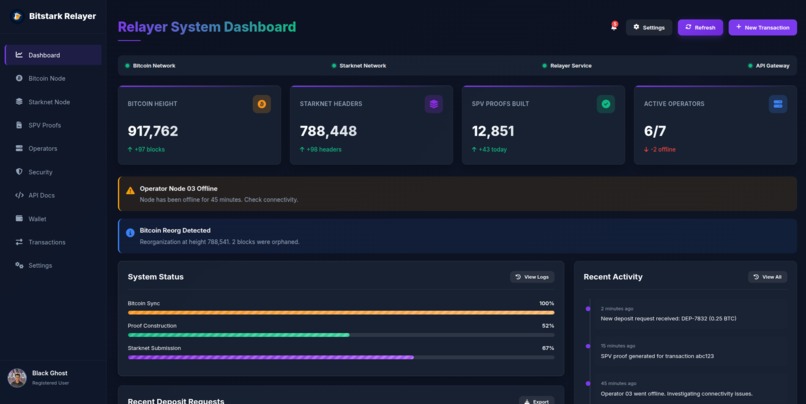The image size is (806, 404).
Task: Click the Refresh button
Action: [700, 27]
